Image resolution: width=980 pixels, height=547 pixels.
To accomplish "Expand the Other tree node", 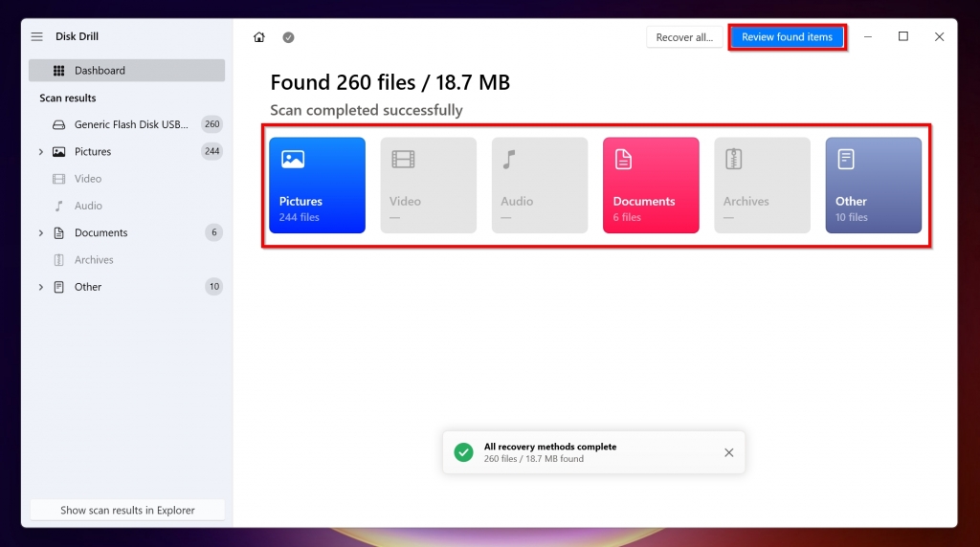I will click(40, 287).
